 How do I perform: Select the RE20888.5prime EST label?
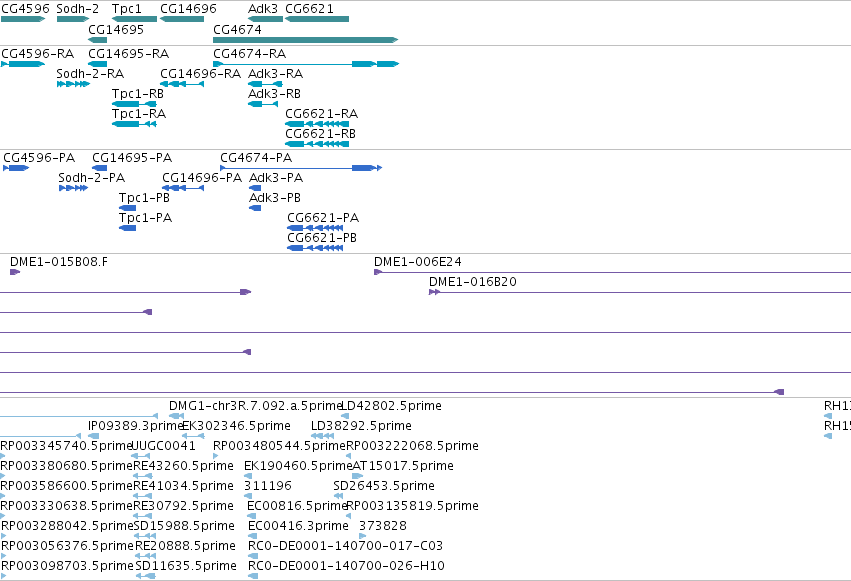185,546
